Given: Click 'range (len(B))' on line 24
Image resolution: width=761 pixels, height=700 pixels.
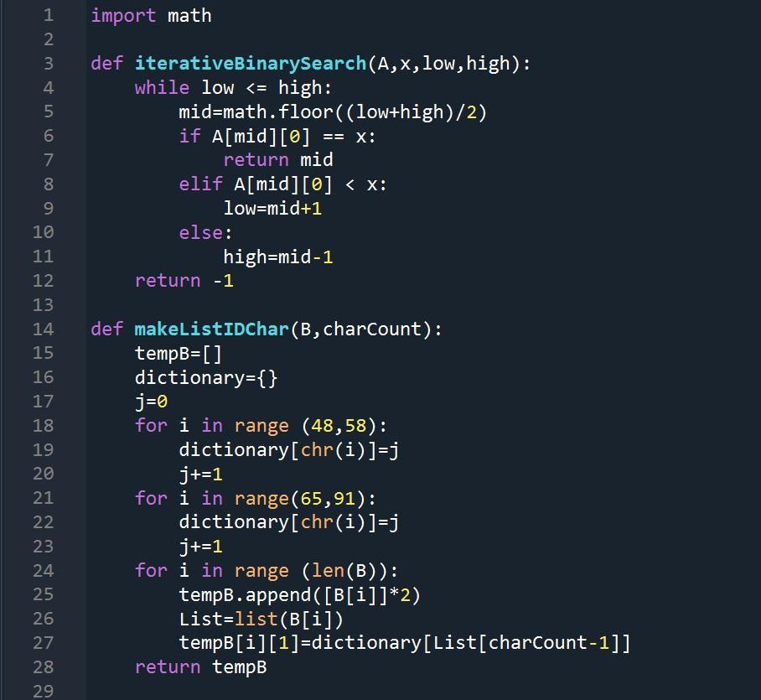Looking at the screenshot, I should [311, 571].
